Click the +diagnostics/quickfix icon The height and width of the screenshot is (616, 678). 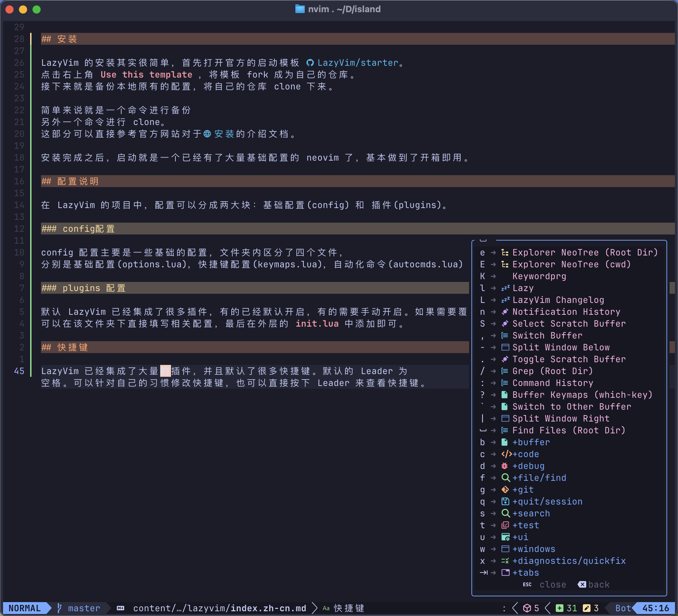click(505, 561)
